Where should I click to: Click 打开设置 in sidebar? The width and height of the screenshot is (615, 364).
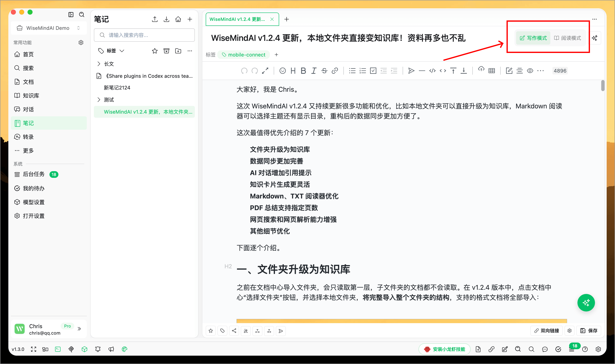pos(49,216)
